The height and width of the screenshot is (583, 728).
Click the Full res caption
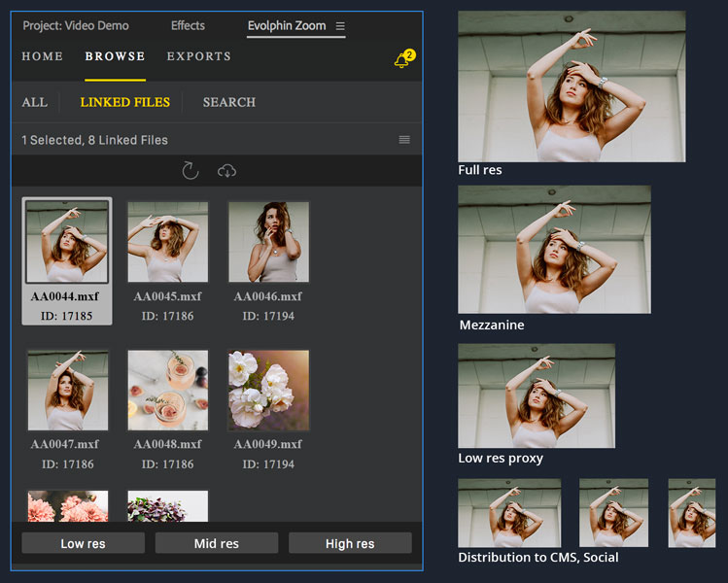tap(480, 170)
